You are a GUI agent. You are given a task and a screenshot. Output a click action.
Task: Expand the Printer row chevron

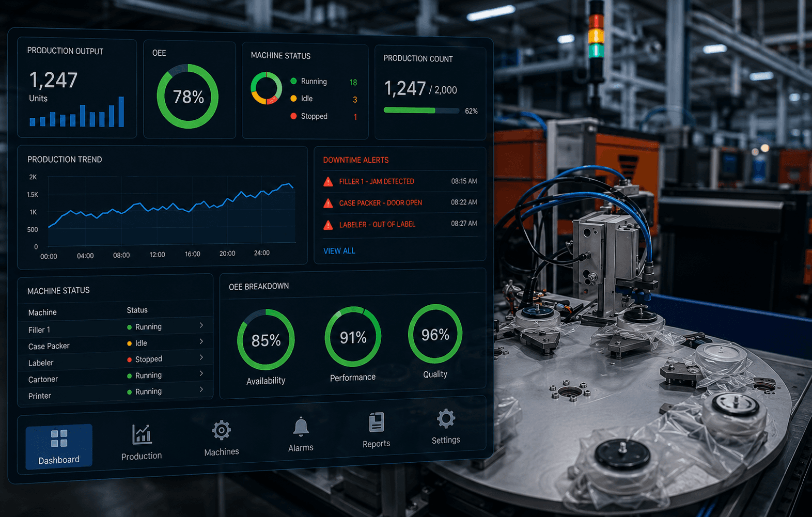[201, 389]
